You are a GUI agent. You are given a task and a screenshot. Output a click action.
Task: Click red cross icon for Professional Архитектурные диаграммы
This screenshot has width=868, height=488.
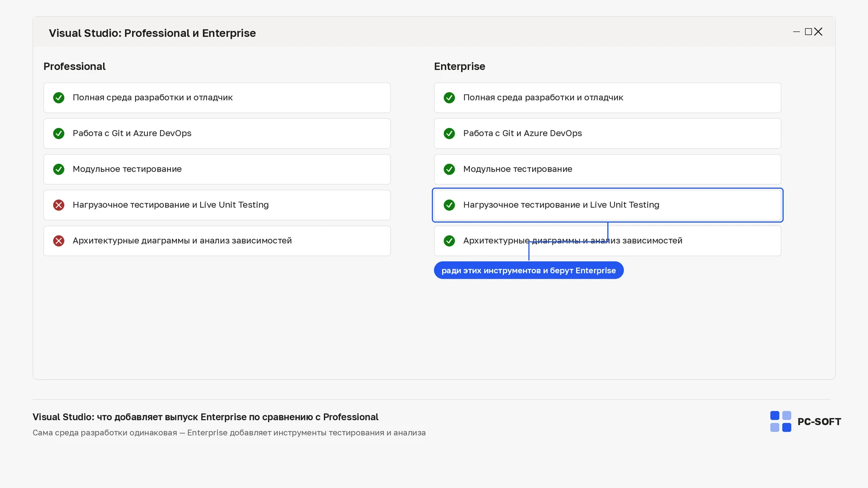(x=59, y=241)
